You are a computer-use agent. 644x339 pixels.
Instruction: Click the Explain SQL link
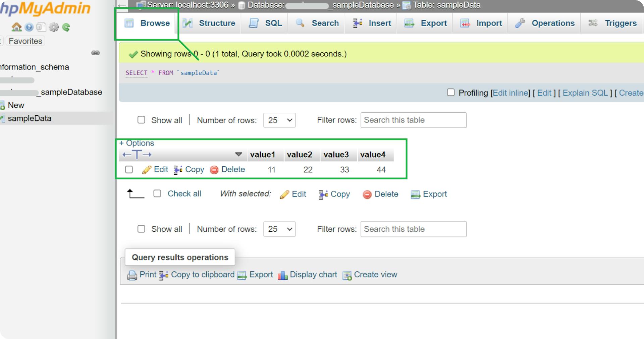(x=585, y=93)
